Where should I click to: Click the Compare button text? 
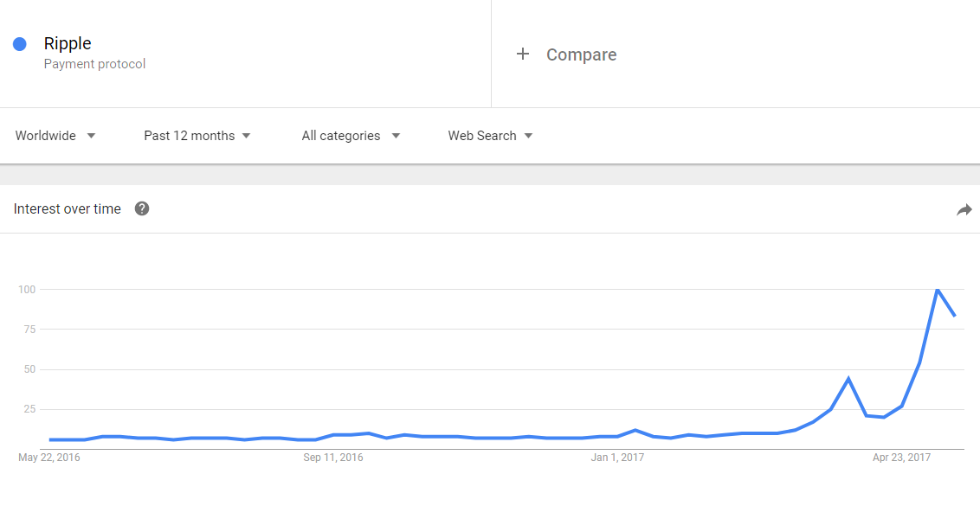581,54
